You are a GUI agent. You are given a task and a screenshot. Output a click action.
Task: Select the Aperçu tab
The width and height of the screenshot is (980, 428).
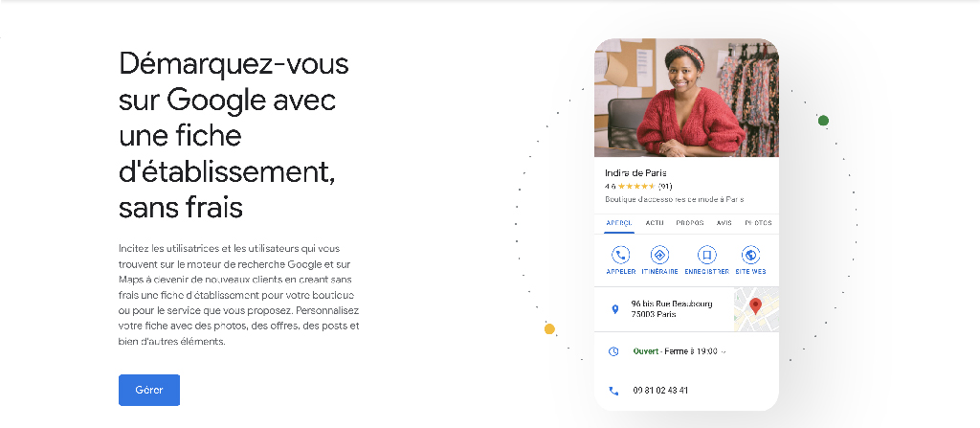tap(619, 223)
